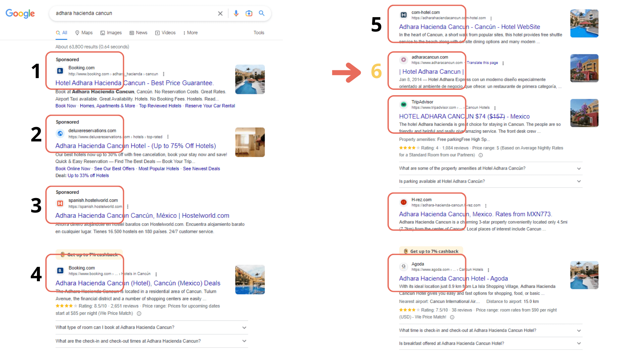Click the adharacancun.com site favicon

[404, 60]
